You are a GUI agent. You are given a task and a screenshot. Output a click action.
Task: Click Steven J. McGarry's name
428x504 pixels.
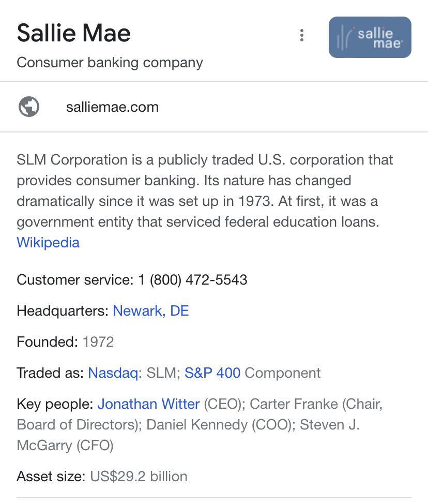point(329,425)
